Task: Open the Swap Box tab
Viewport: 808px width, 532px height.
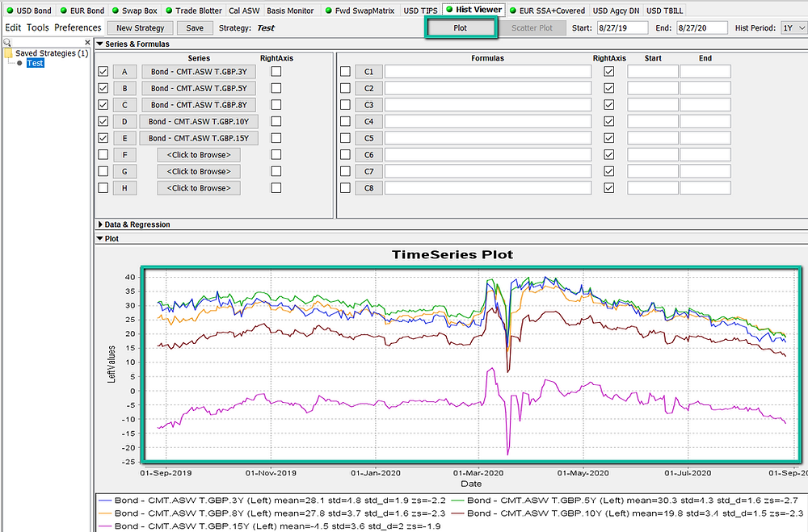Action: point(135,10)
